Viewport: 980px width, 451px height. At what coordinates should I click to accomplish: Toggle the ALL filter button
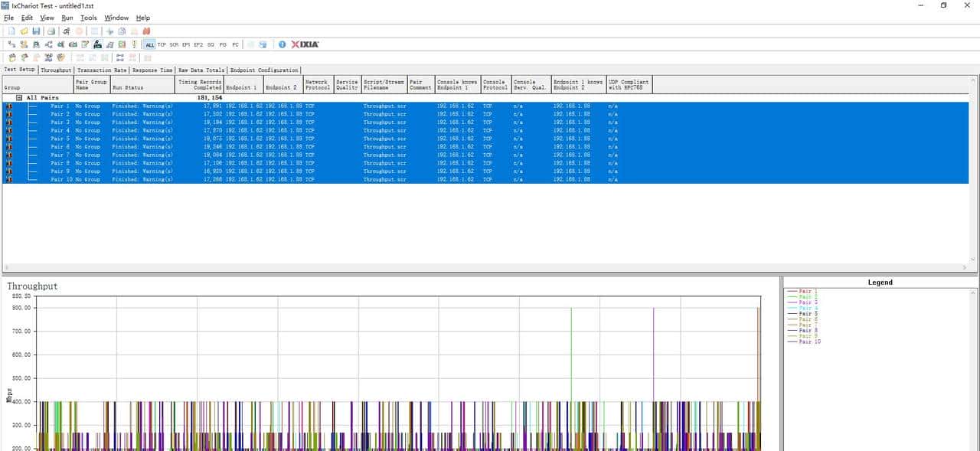pos(150,44)
